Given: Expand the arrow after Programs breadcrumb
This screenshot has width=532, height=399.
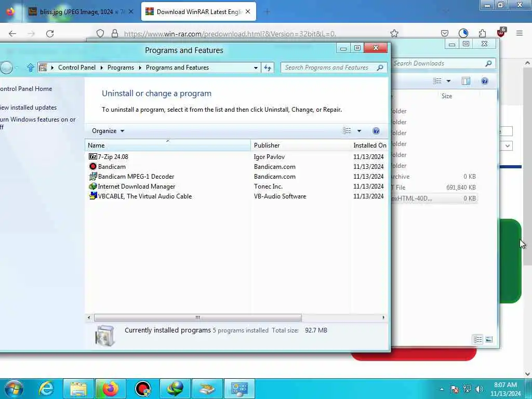Looking at the screenshot, I should [140, 68].
